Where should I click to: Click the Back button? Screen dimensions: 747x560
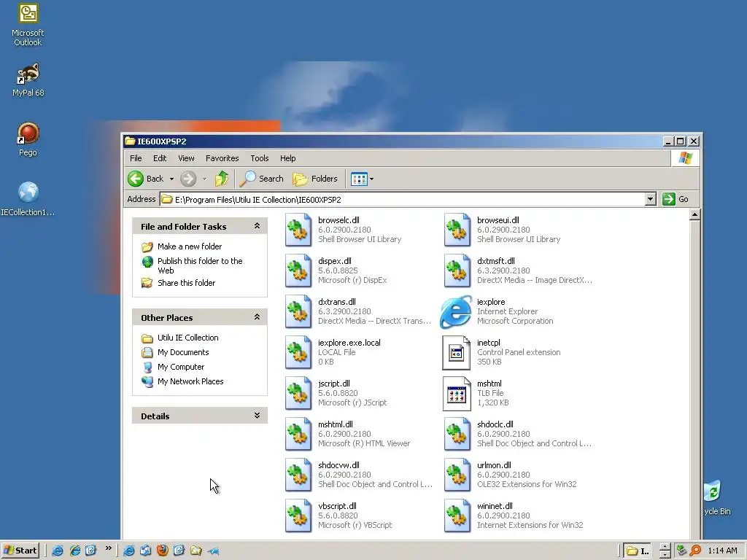pos(146,179)
